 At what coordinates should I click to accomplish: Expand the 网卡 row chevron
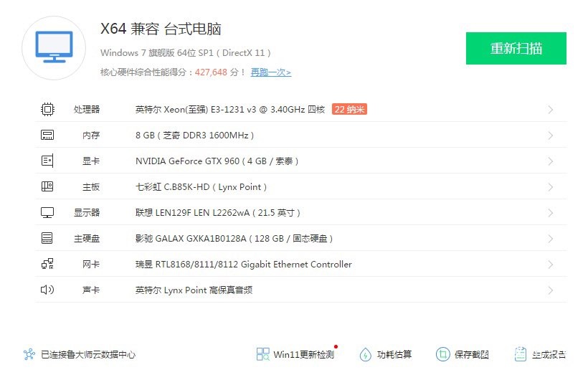coord(551,265)
